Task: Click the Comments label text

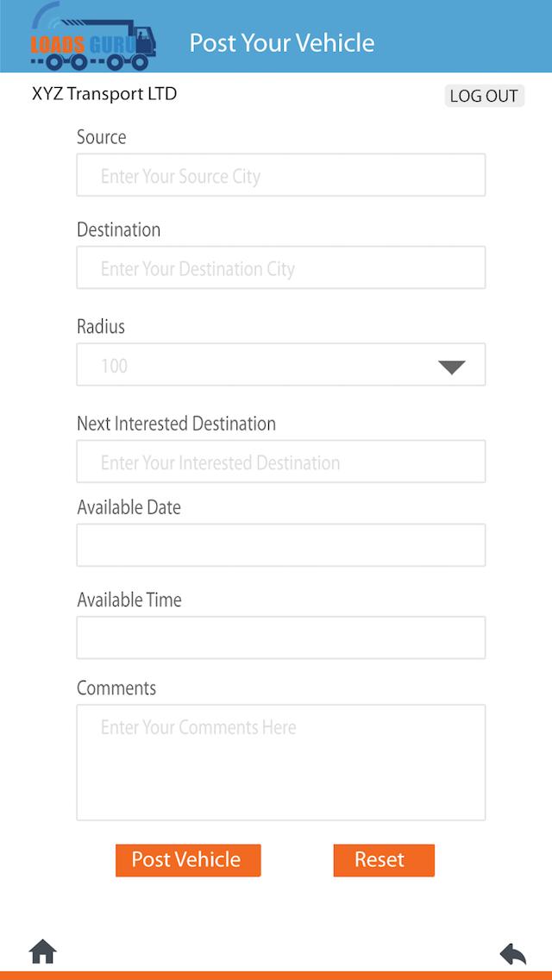Action: [x=116, y=688]
